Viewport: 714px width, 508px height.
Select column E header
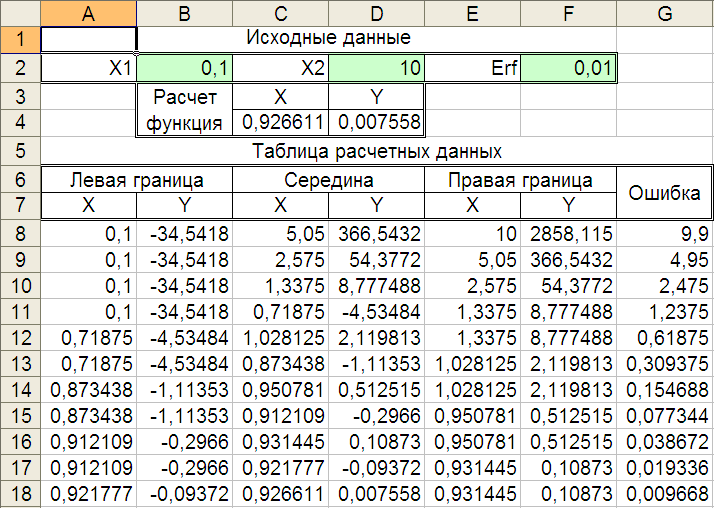[x=473, y=13]
